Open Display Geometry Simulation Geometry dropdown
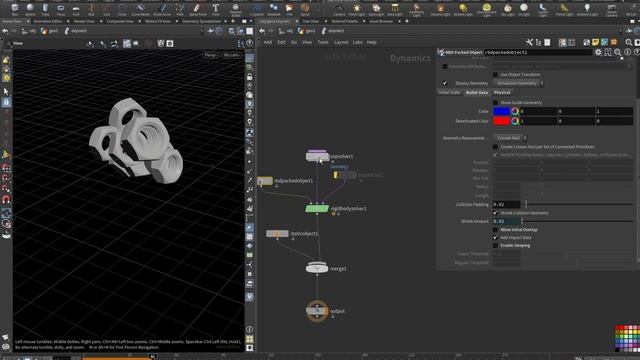The height and width of the screenshot is (360, 640). click(518, 83)
